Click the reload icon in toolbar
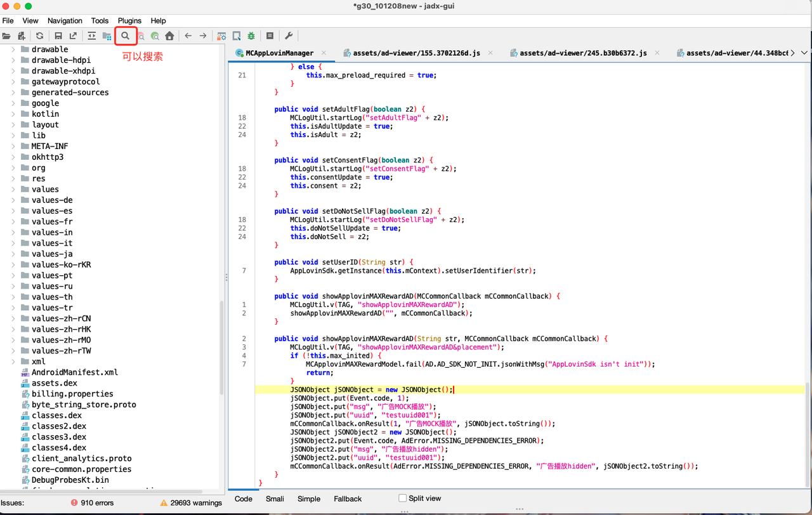812x515 pixels. (39, 36)
